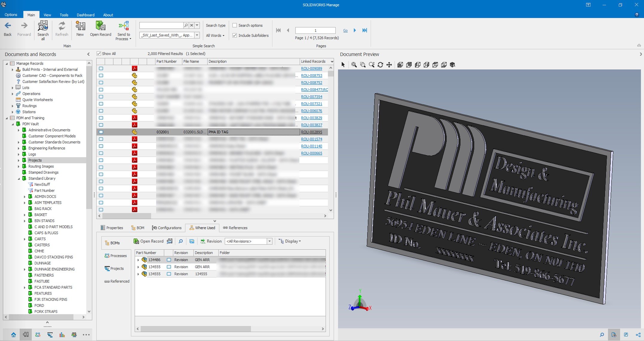
Task: Expand the 134486 row in Where Used
Action: (138, 260)
